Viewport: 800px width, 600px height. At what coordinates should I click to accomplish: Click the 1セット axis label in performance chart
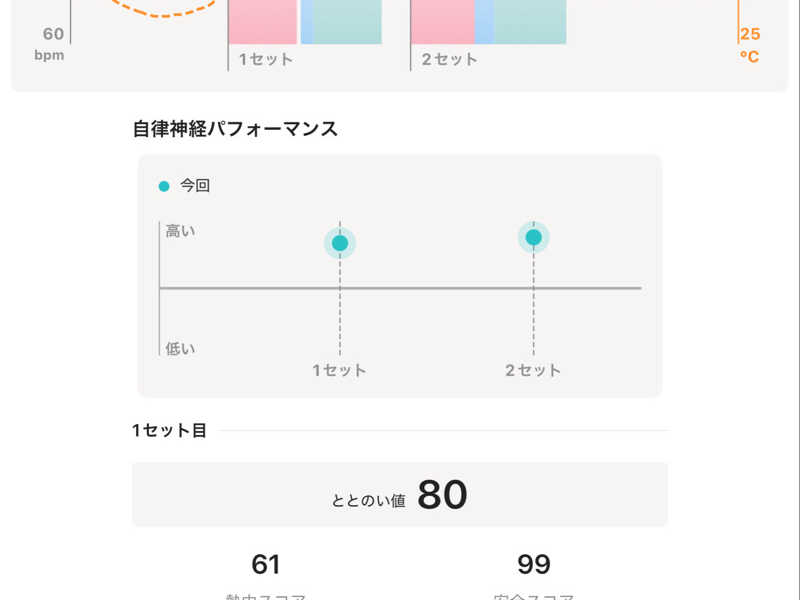click(339, 370)
